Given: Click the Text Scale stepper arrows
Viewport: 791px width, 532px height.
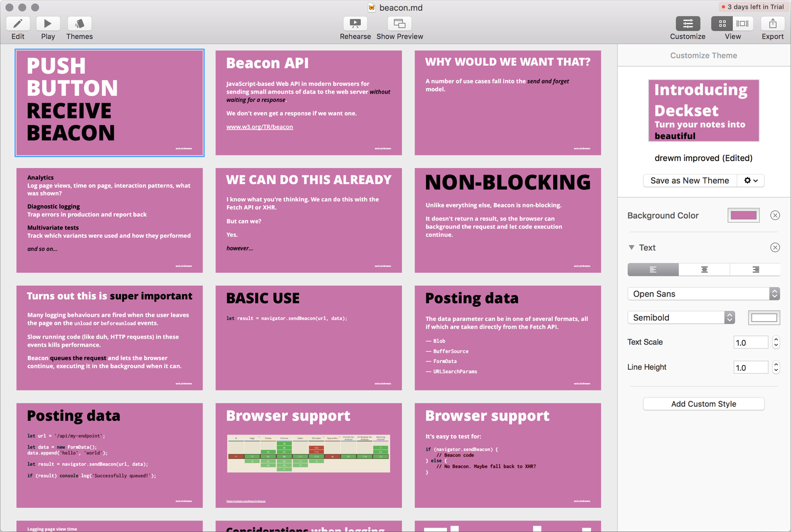Looking at the screenshot, I should [x=776, y=342].
